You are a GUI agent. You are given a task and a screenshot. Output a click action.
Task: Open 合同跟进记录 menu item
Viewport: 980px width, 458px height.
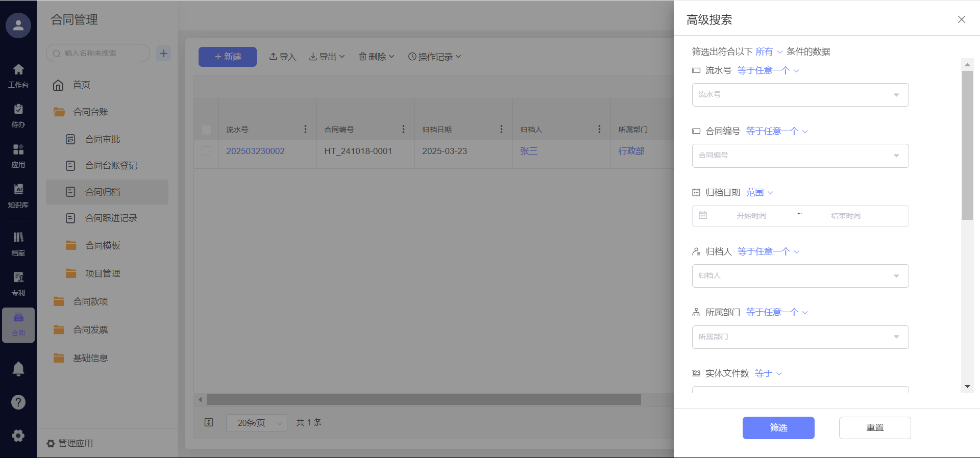(x=111, y=218)
